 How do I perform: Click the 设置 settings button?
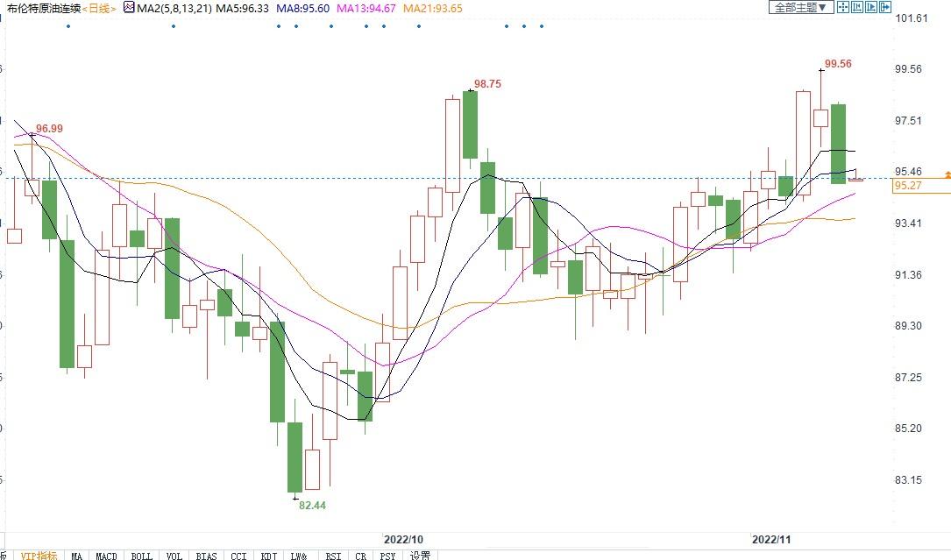(x=420, y=555)
